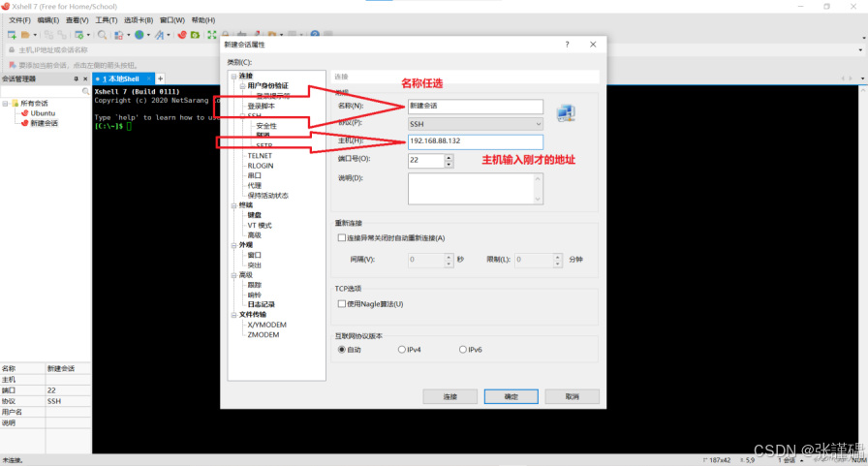Click the grayed reconnect link icon in toolbar
868x466 pixels.
48,35
